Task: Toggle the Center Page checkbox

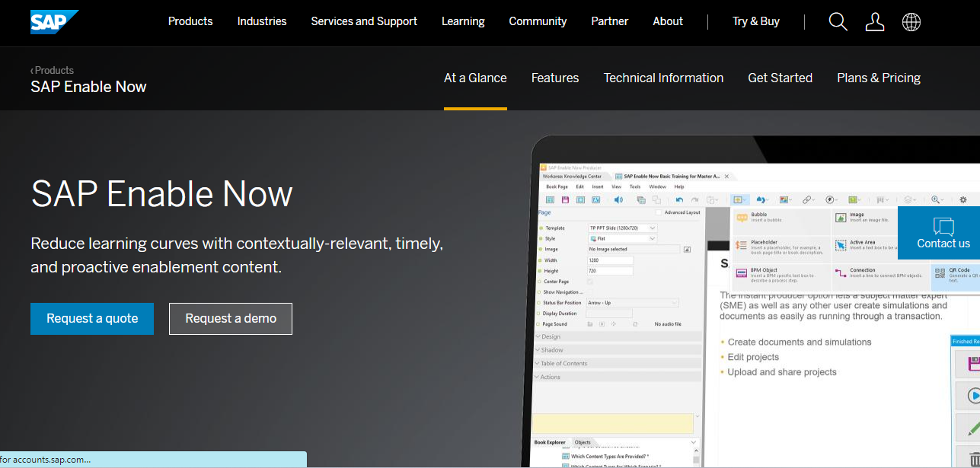Action: pyautogui.click(x=590, y=282)
